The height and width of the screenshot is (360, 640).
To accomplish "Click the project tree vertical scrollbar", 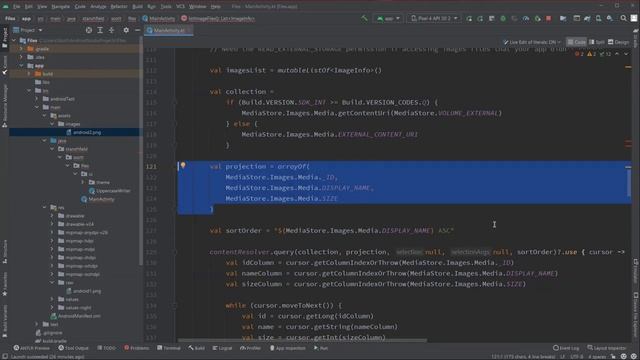I will click(x=141, y=151).
